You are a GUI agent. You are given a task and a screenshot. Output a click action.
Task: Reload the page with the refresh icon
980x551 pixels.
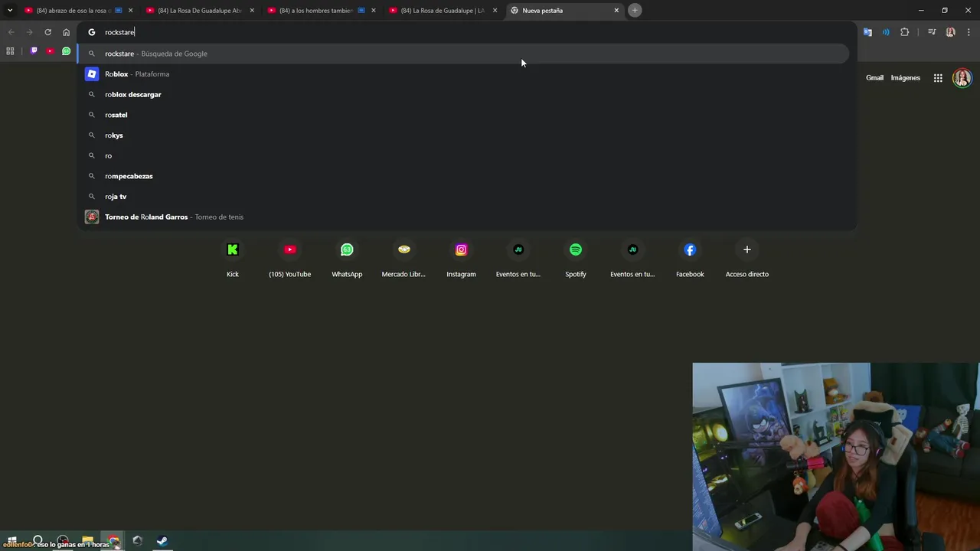click(47, 32)
